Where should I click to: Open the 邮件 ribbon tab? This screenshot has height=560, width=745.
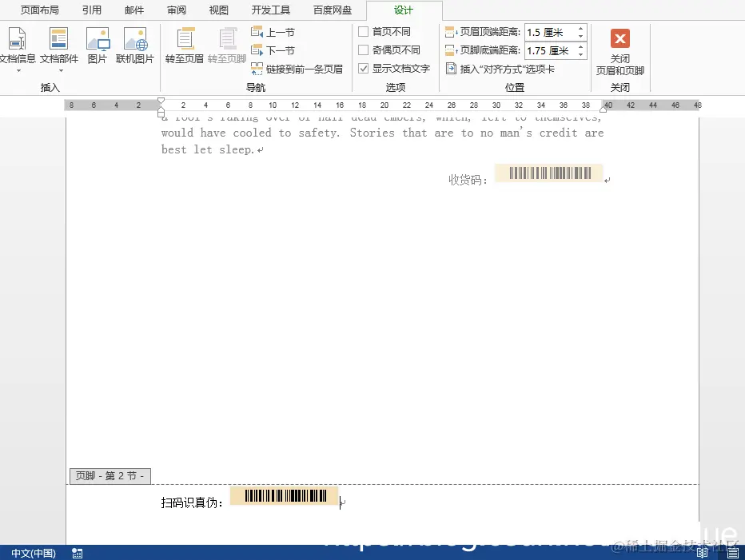pos(134,10)
